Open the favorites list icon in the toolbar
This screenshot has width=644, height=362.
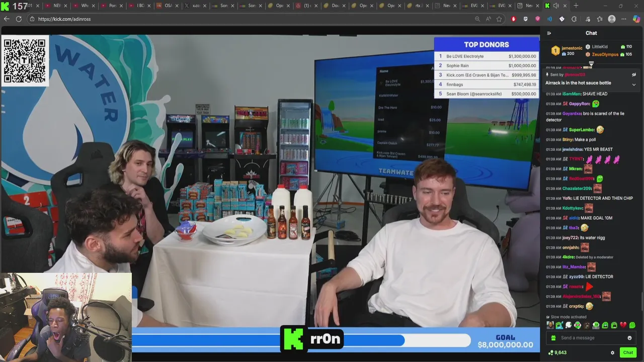click(600, 19)
